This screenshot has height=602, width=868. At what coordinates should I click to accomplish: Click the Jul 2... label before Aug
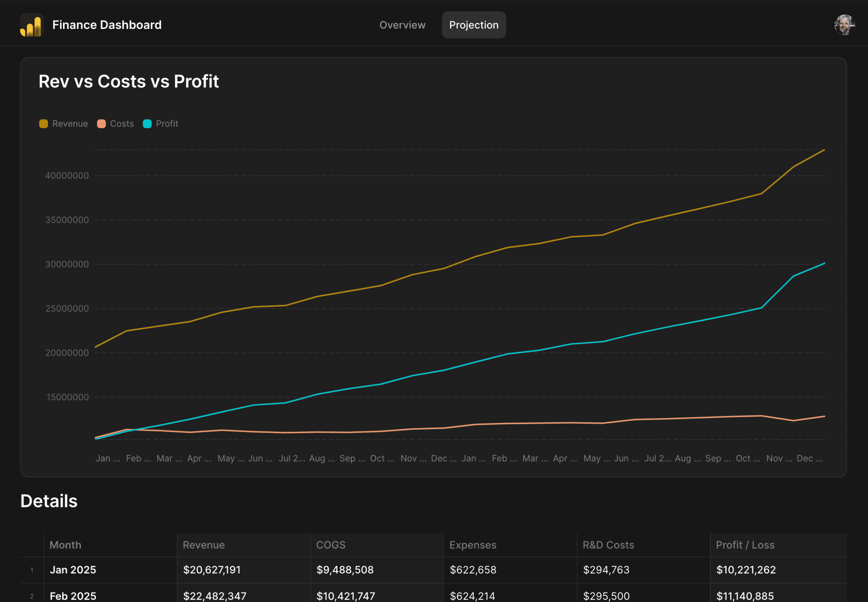(292, 459)
